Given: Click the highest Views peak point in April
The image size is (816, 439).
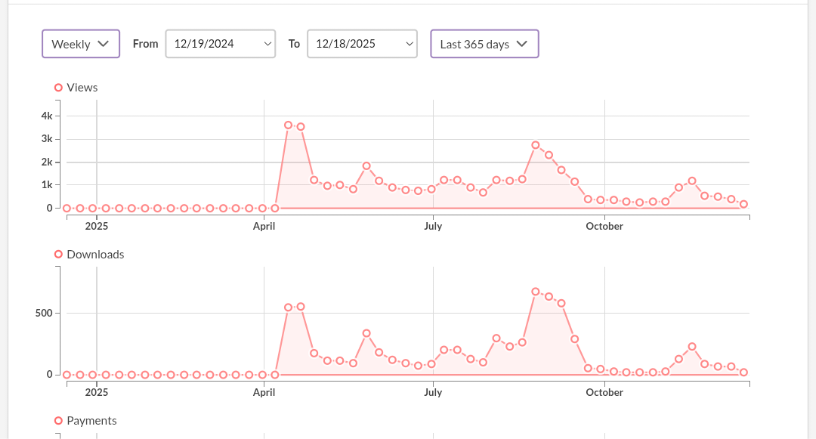Looking at the screenshot, I should 288,125.
